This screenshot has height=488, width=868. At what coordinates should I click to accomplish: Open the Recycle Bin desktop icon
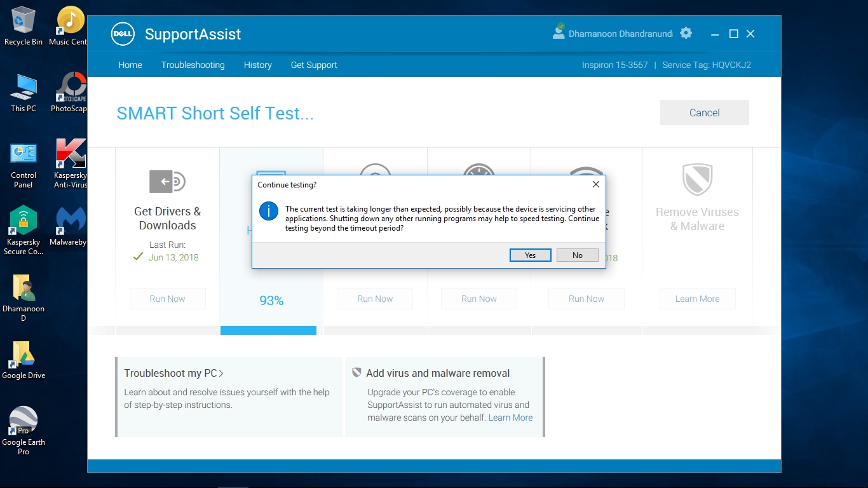pos(24,26)
